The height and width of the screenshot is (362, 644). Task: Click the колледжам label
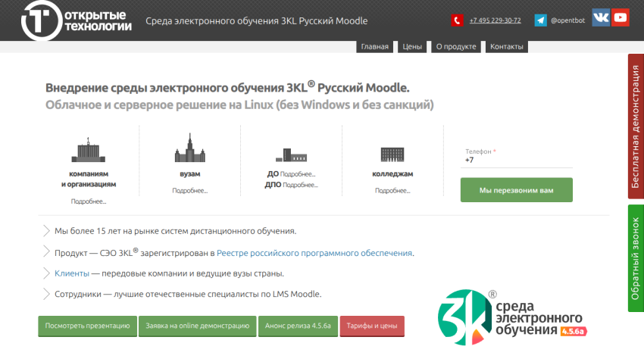click(392, 174)
